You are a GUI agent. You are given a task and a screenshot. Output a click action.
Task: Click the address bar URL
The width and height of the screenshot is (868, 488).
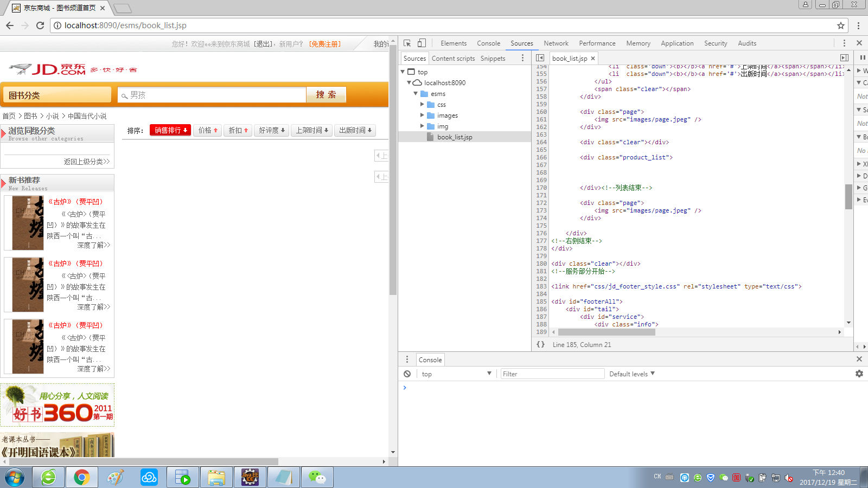coord(125,25)
